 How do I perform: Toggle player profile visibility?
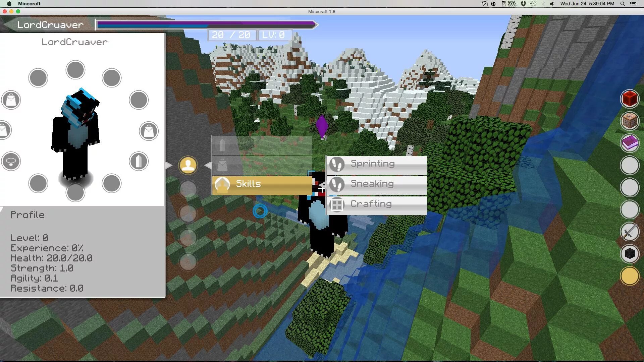click(186, 165)
